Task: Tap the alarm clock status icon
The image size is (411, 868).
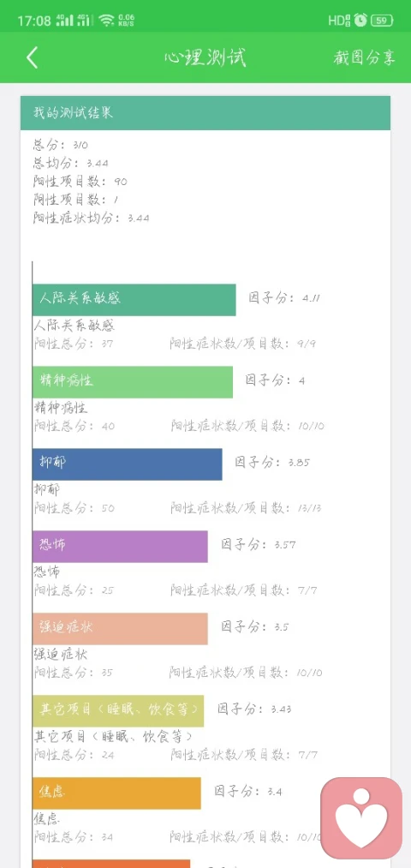Action: tap(360, 21)
